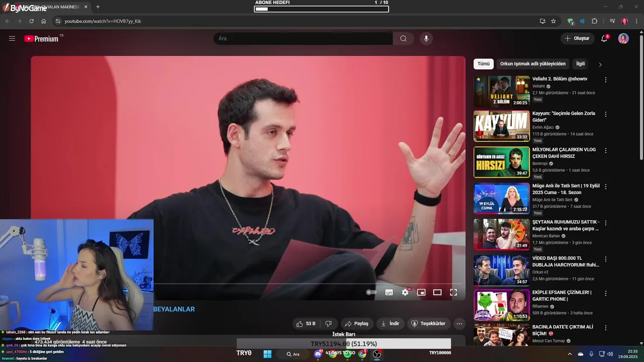644x362 pixels.
Task: Dislike the video
Action: [329, 324]
